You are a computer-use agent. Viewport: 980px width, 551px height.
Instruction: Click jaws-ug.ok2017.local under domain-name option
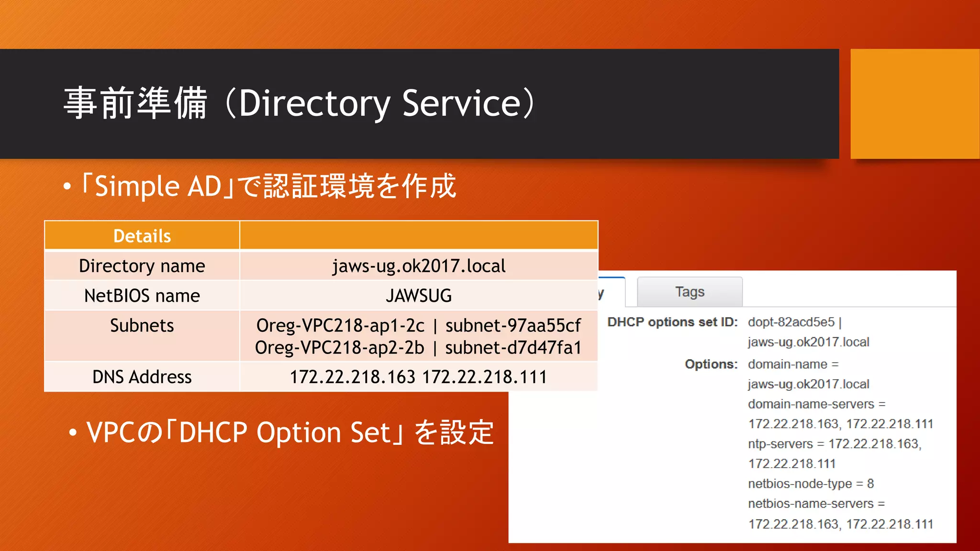click(x=809, y=384)
